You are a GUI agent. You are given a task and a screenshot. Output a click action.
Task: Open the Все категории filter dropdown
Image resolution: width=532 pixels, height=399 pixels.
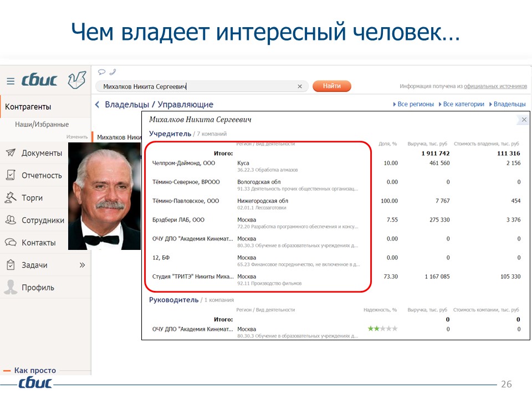[462, 104]
